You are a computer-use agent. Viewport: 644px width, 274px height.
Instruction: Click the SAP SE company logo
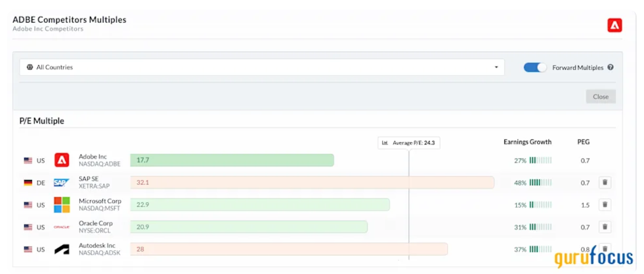click(x=62, y=182)
